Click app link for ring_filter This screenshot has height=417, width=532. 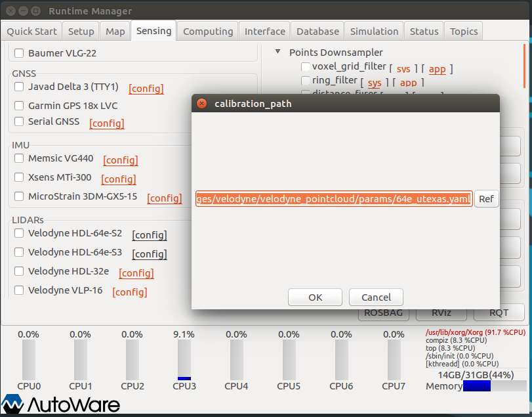(x=408, y=83)
